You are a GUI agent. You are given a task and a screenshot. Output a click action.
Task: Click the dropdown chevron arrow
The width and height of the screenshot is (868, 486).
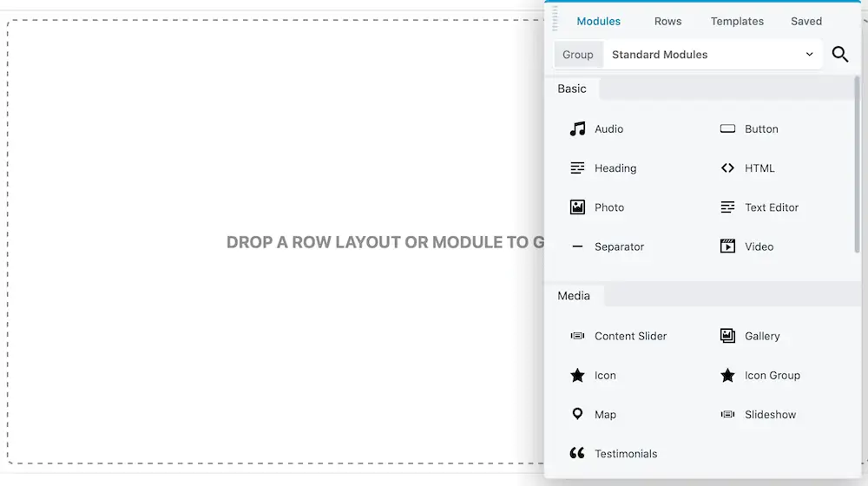pyautogui.click(x=809, y=55)
